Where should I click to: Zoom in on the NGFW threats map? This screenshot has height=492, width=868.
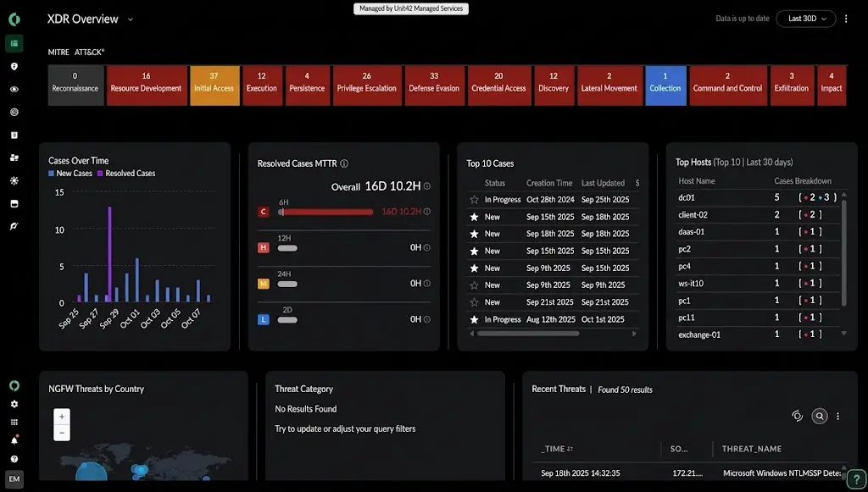click(x=61, y=417)
